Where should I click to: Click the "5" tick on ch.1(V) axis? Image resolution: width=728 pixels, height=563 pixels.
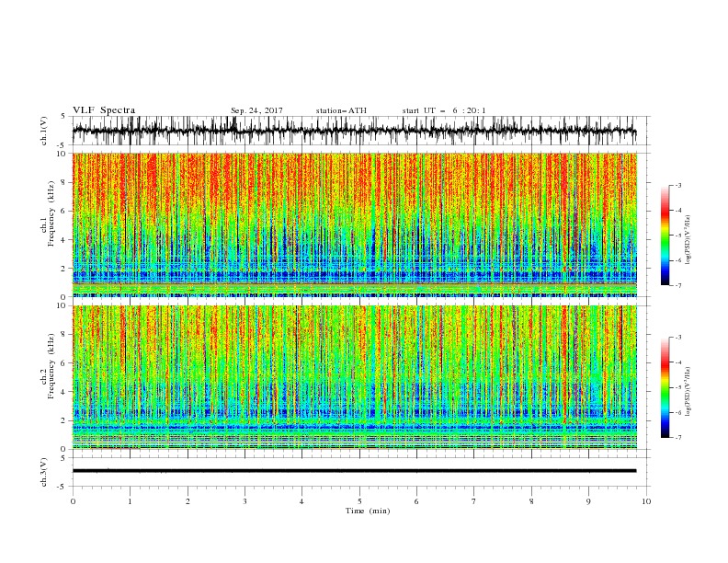click(x=63, y=117)
